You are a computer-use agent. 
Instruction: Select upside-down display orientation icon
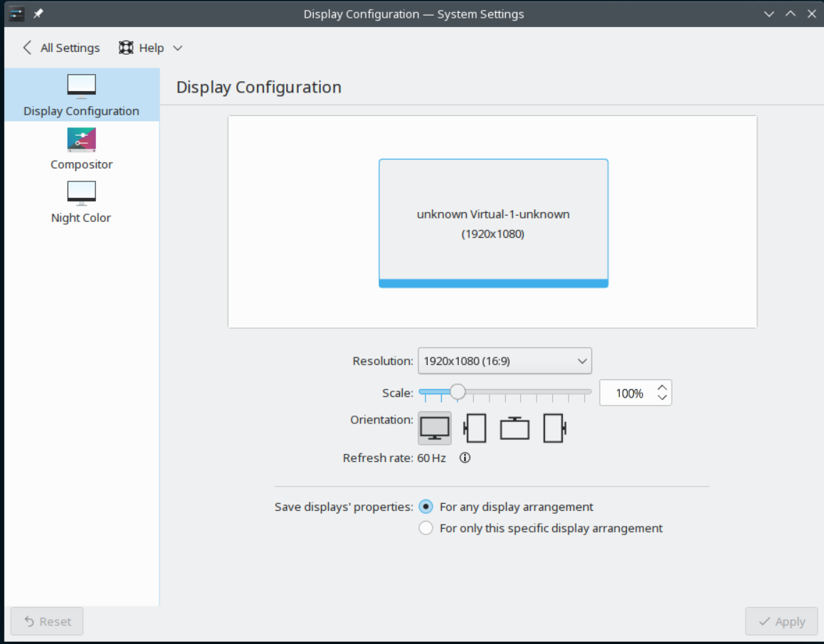click(x=514, y=428)
